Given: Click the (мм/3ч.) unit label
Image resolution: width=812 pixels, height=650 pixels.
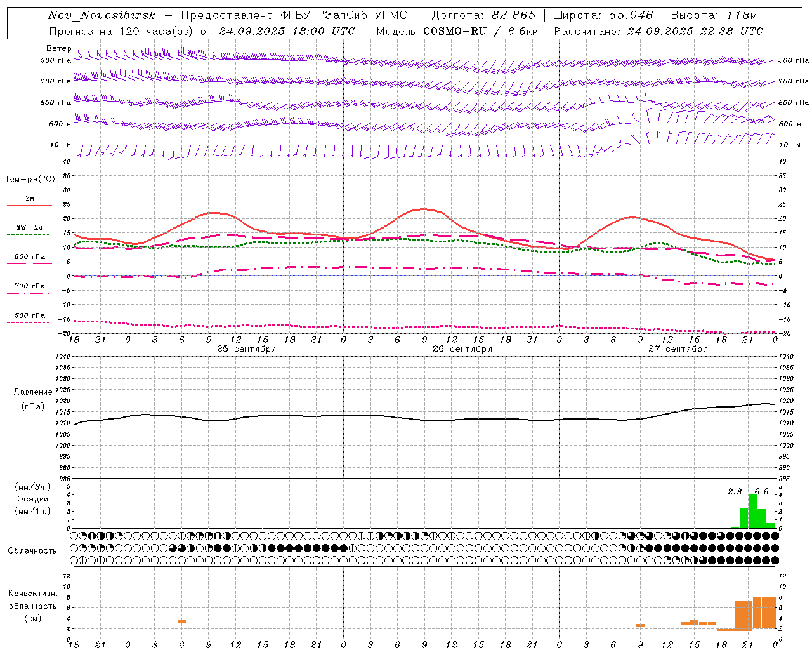Looking at the screenshot, I should click(x=32, y=487).
